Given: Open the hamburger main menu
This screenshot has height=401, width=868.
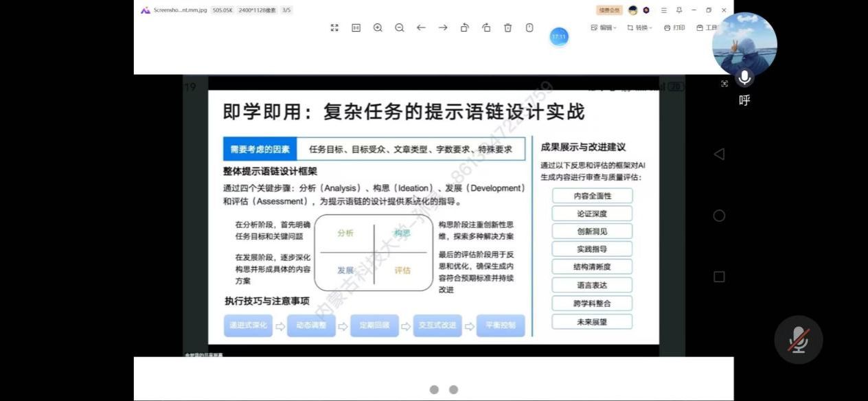Looking at the screenshot, I should click(663, 10).
